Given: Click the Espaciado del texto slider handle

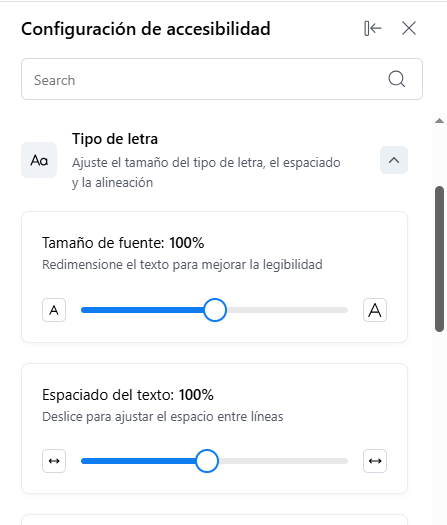Looking at the screenshot, I should (x=207, y=461).
